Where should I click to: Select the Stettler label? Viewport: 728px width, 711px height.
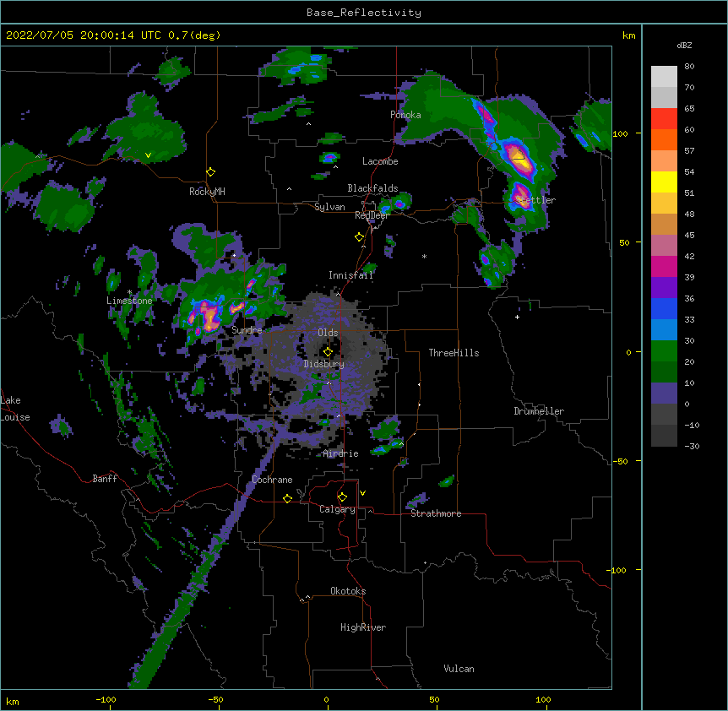[535, 200]
